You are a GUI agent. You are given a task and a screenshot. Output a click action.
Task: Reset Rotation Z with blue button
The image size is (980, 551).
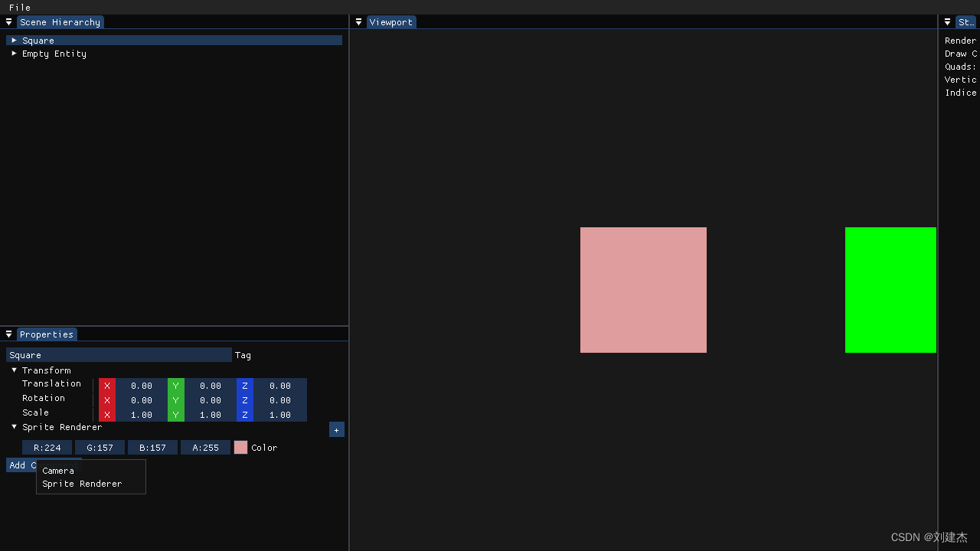click(x=245, y=400)
